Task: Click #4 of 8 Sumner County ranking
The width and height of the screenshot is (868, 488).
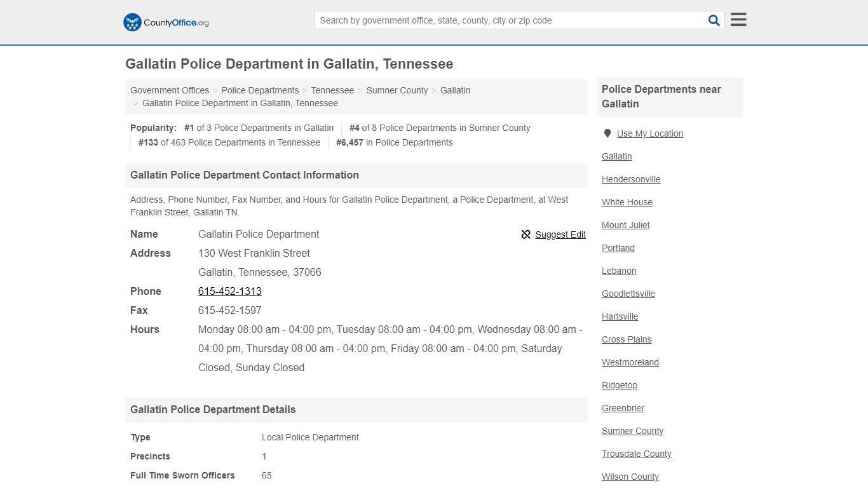Action: [x=440, y=128]
